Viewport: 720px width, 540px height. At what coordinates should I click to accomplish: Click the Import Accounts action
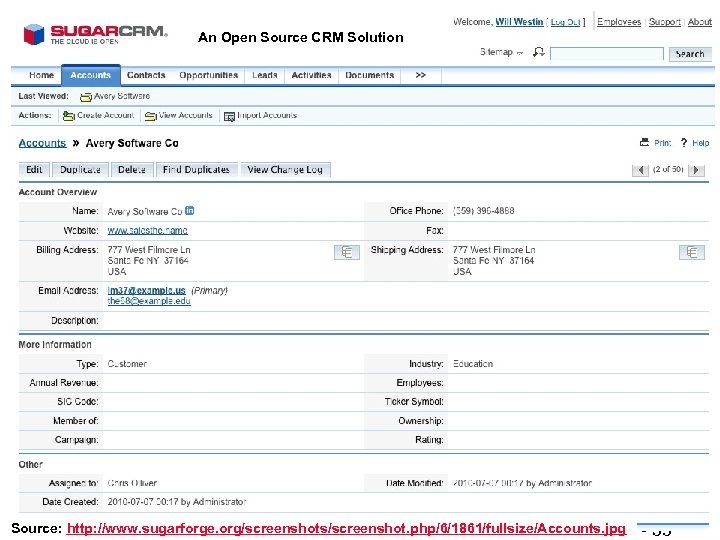[x=260, y=115]
